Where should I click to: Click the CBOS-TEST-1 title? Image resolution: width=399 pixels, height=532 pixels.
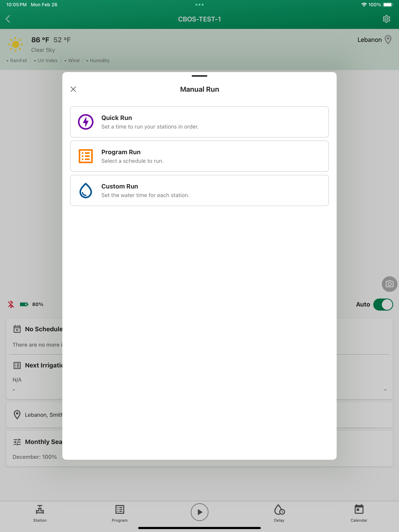click(x=199, y=19)
